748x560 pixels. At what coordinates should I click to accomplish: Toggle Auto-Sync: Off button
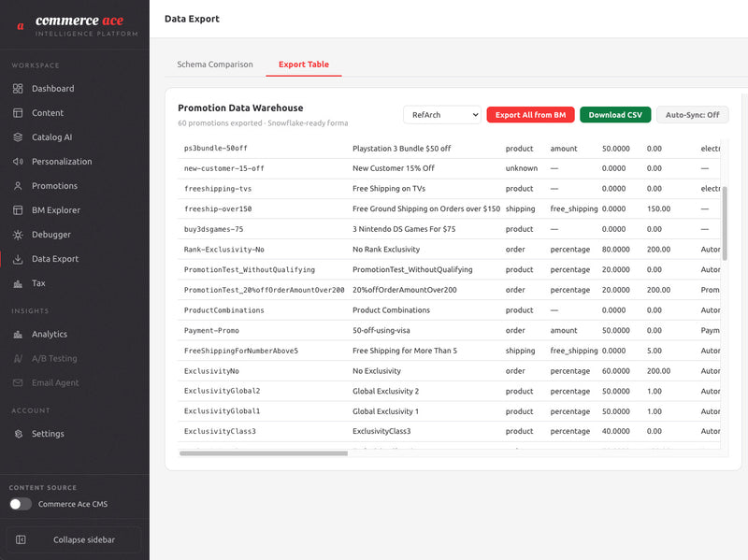692,114
